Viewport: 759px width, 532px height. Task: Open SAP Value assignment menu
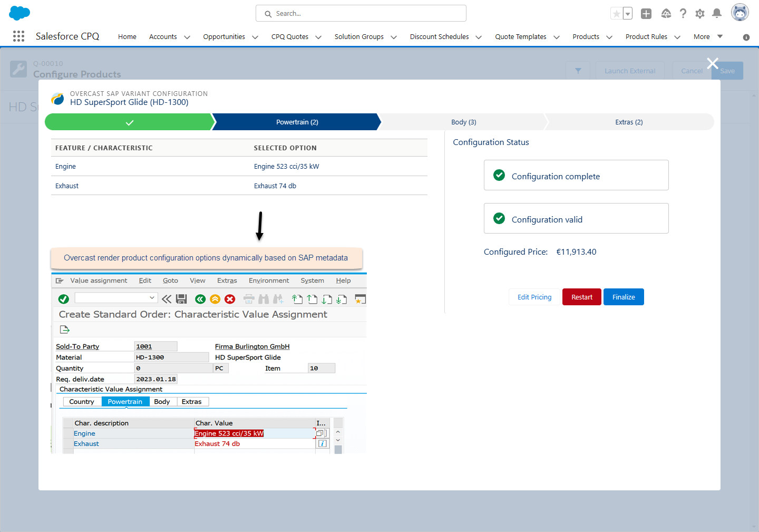tap(99, 280)
